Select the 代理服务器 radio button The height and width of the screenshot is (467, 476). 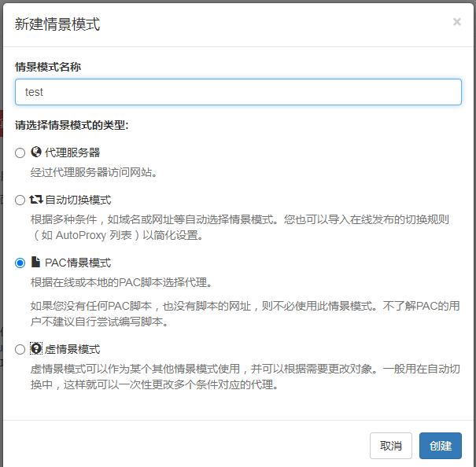tap(20, 153)
